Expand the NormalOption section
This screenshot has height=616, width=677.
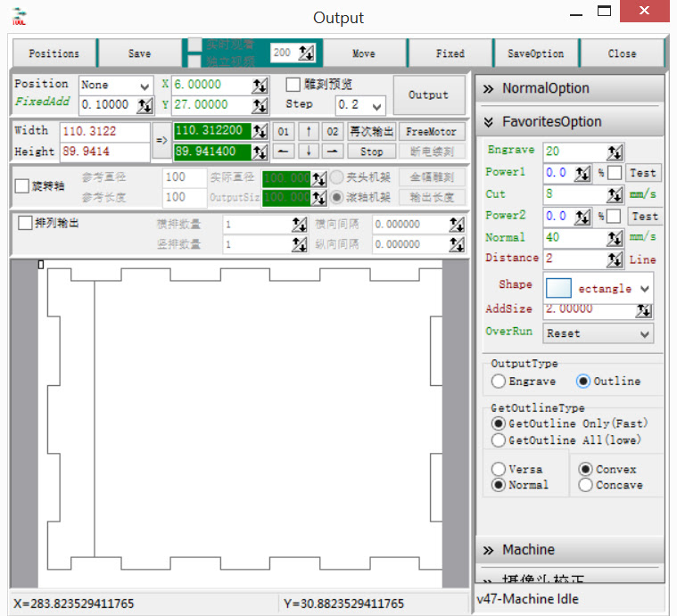[569, 88]
